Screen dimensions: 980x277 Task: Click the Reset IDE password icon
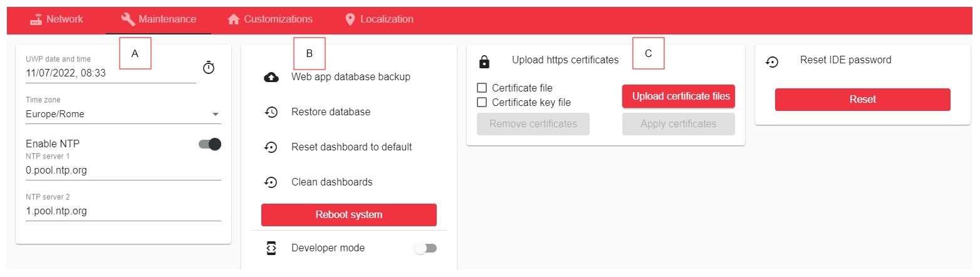[772, 61]
